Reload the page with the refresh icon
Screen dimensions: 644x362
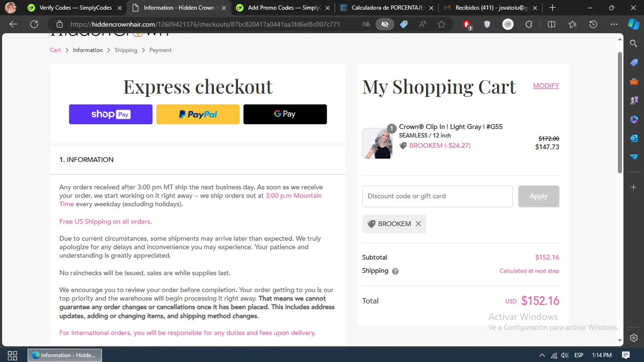pyautogui.click(x=34, y=24)
